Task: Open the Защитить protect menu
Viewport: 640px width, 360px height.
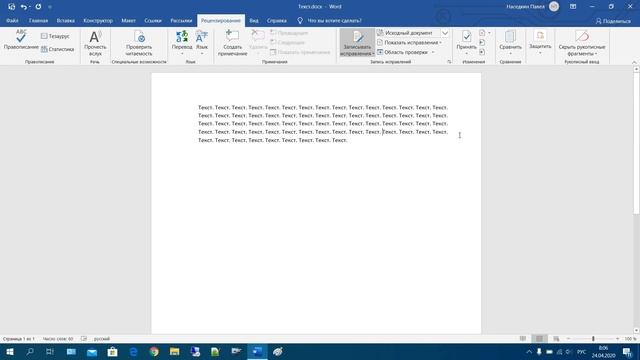Action: (x=540, y=43)
